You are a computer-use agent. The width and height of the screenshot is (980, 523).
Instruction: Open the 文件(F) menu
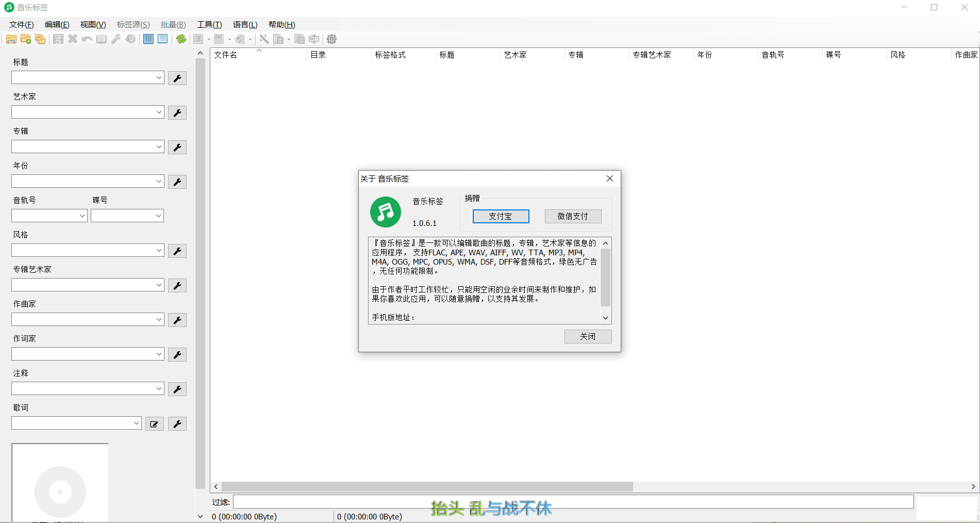22,25
